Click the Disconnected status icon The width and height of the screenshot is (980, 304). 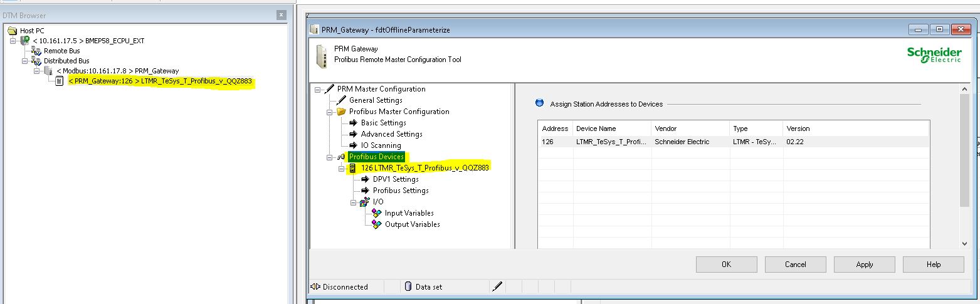pyautogui.click(x=315, y=286)
